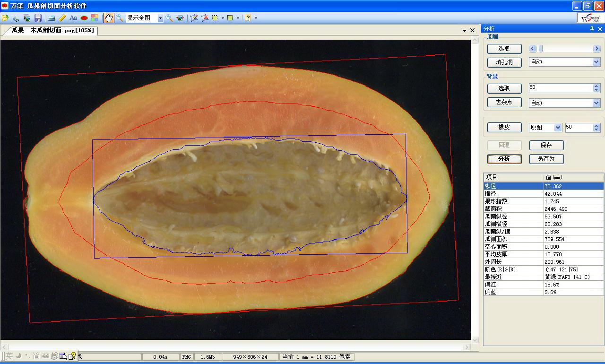605x364 pixels.
Task: Click the Aa text tool icon
Action: click(x=73, y=18)
